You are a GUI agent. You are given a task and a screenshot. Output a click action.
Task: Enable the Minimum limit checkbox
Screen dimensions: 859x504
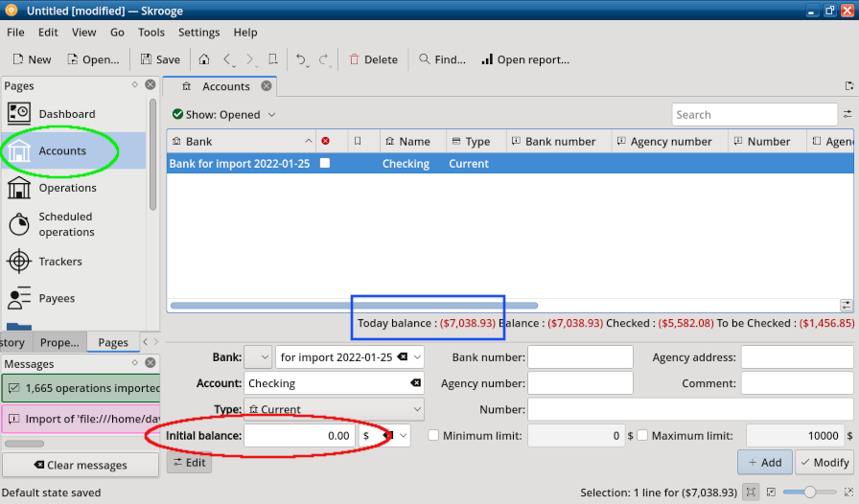click(433, 436)
